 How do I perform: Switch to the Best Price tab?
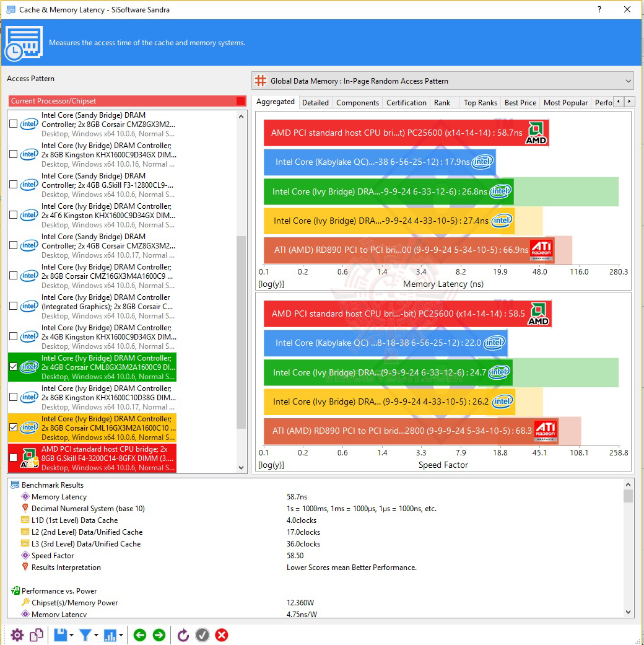[x=520, y=102]
